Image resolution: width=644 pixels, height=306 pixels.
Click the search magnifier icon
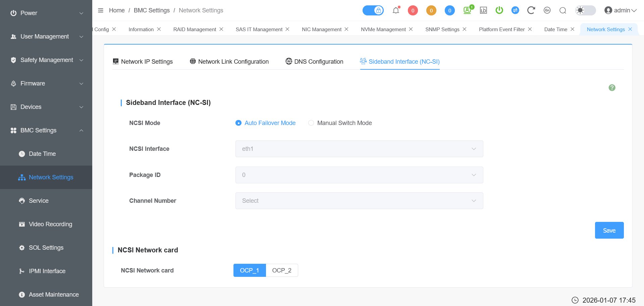563,10
